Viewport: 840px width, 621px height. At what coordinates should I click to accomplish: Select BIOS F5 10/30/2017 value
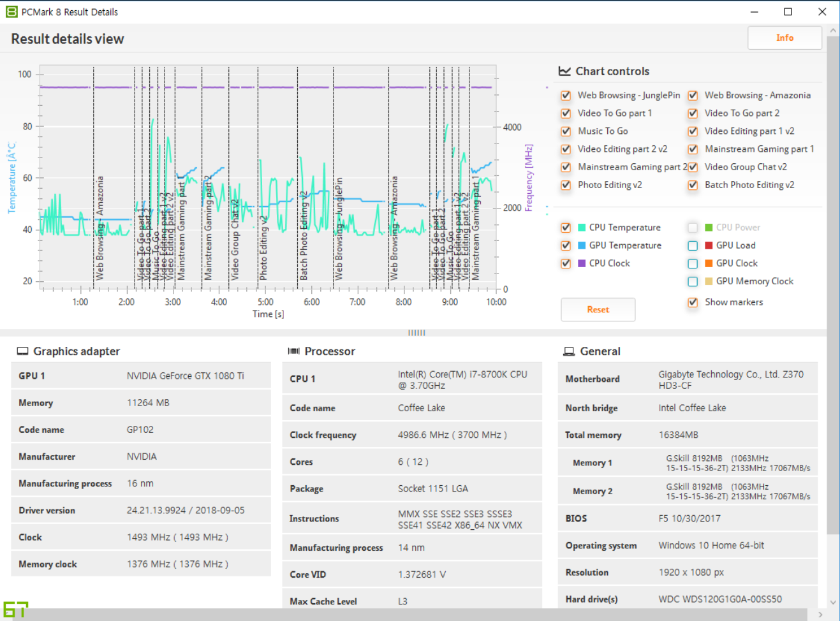tap(689, 518)
